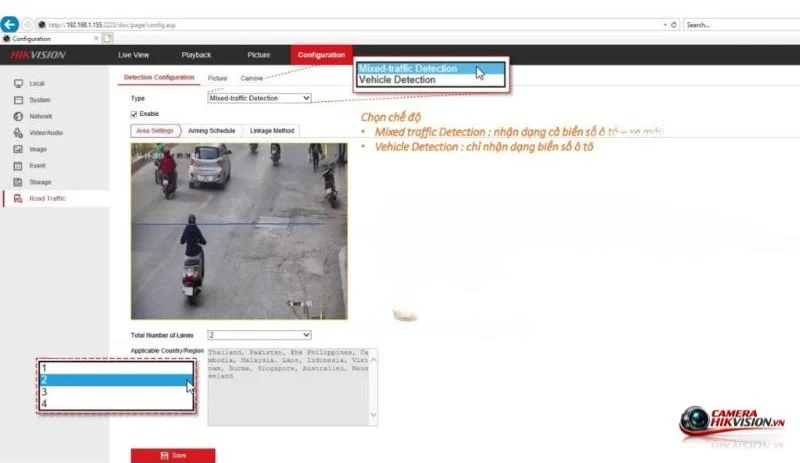Select the Linkage Method step tab

click(272, 131)
